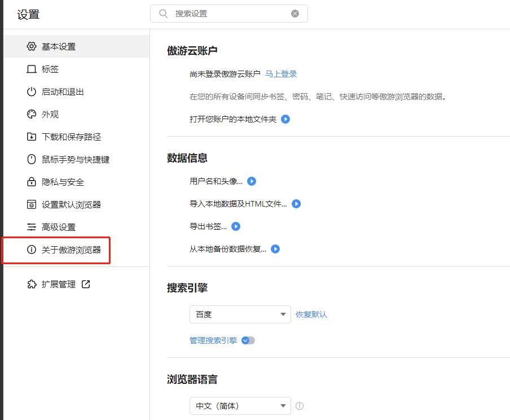
Task: Click the tab icon beside 标签
Action: pos(31,69)
